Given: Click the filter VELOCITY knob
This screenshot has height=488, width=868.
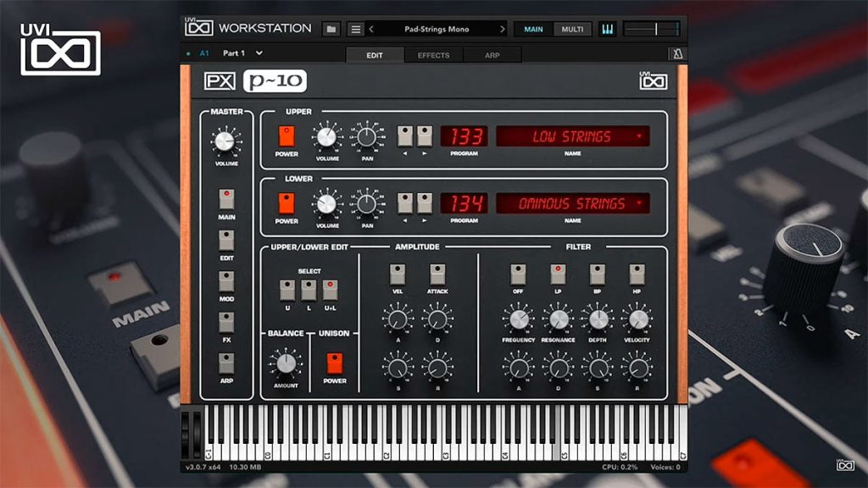Looking at the screenshot, I should [x=637, y=319].
